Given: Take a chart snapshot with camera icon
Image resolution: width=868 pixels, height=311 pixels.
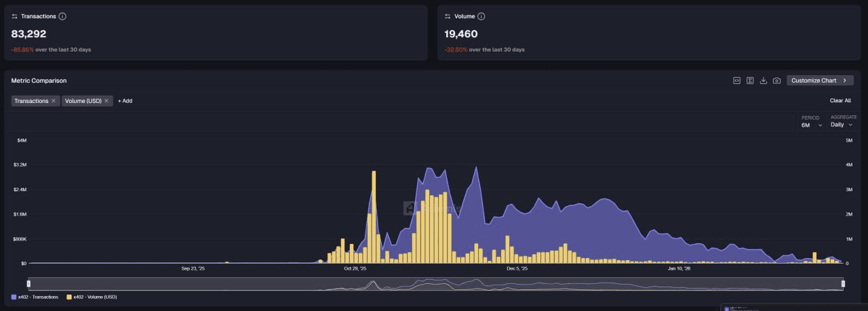Looking at the screenshot, I should click(777, 81).
